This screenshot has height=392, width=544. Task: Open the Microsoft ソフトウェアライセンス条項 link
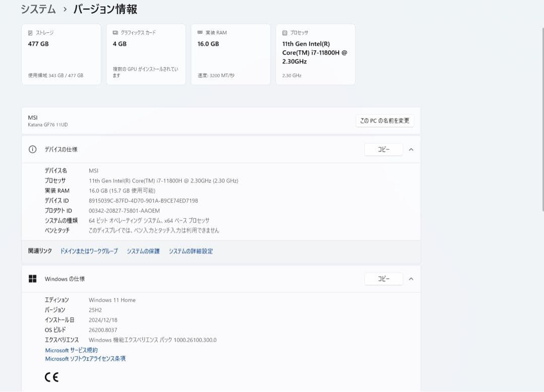pyautogui.click(x=85, y=359)
